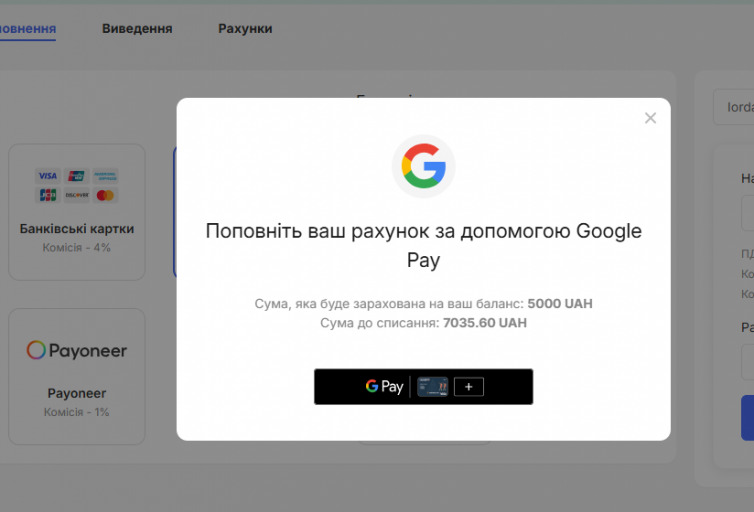Click the UnionPay card logo
This screenshot has height=512, width=754.
click(76, 176)
